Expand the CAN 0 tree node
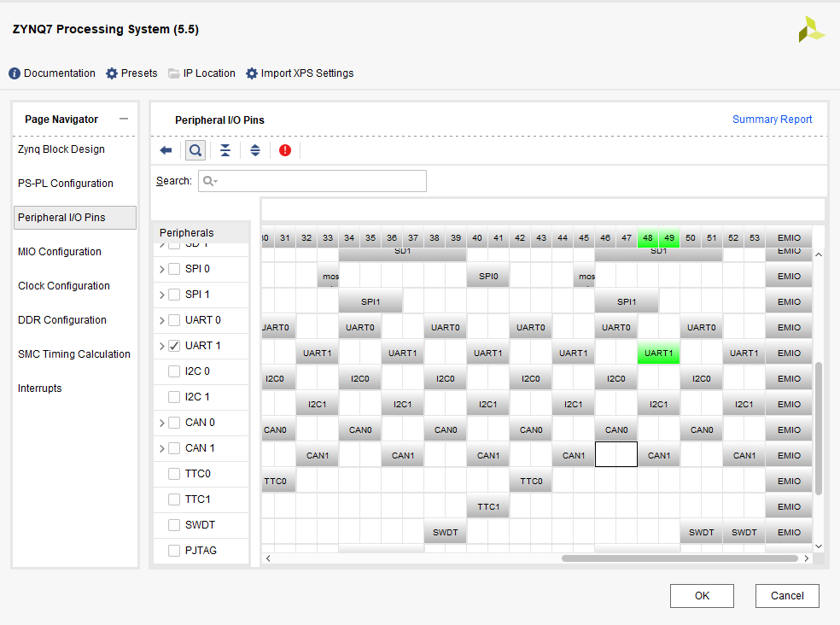840x625 pixels. (x=162, y=423)
